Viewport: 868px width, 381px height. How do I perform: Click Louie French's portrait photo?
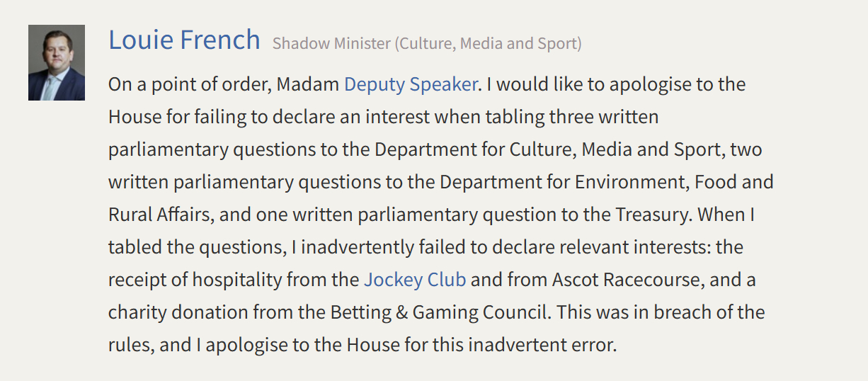point(57,62)
